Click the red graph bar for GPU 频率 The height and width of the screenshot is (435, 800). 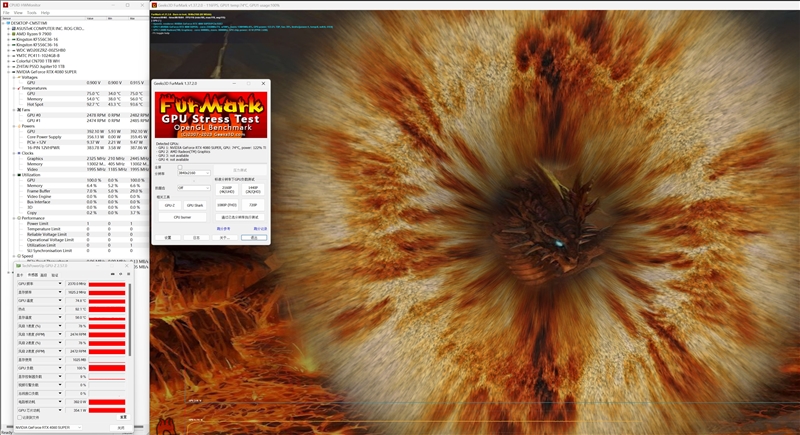pyautogui.click(x=107, y=284)
